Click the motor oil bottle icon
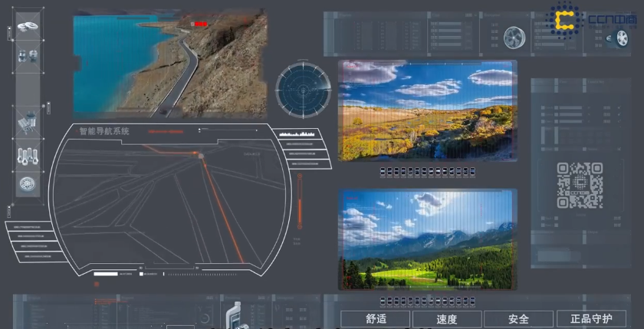Screen dimensions: 644x329 232,316
